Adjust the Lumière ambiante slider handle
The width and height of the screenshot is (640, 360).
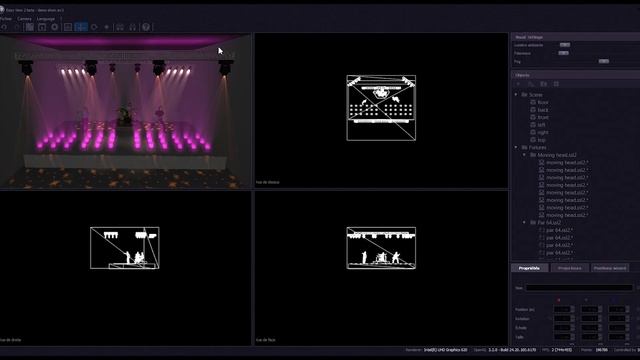[565, 45]
